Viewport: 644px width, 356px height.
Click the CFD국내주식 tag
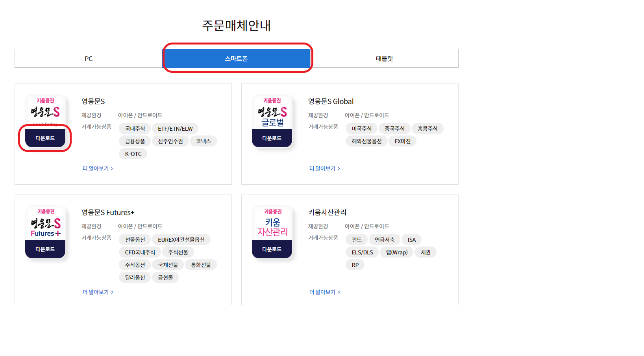click(x=140, y=252)
